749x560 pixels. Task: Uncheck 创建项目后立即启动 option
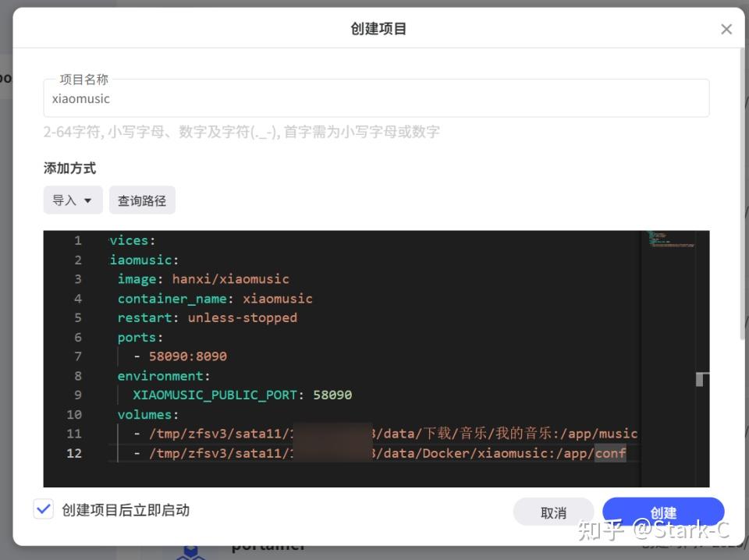click(x=44, y=509)
